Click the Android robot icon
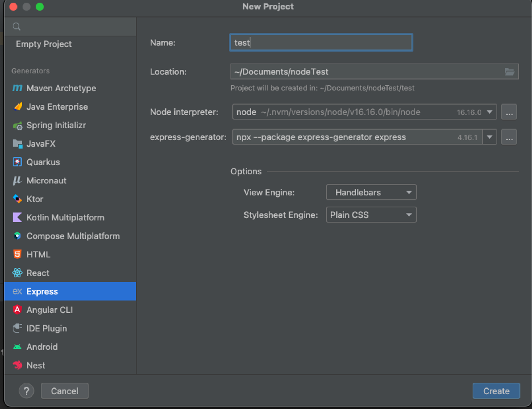The width and height of the screenshot is (532, 409). (x=17, y=347)
